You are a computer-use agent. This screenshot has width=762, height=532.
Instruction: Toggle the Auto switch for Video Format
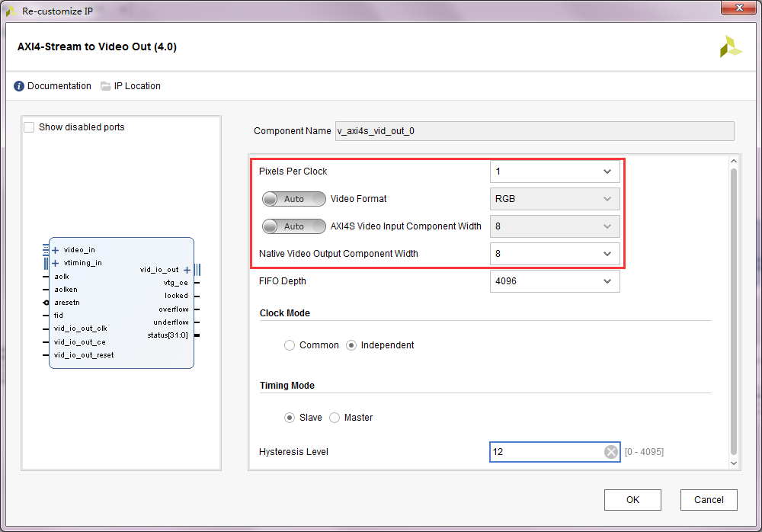(x=293, y=199)
